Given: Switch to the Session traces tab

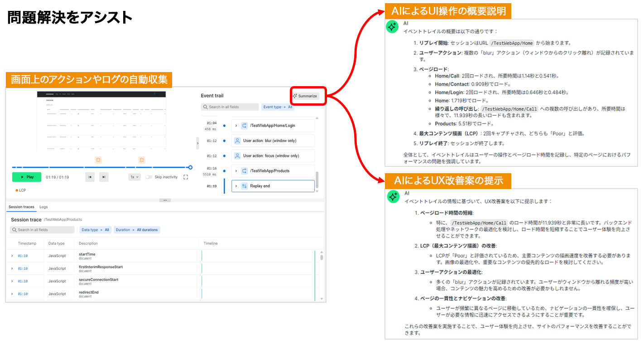Looking at the screenshot, I should (21, 207).
